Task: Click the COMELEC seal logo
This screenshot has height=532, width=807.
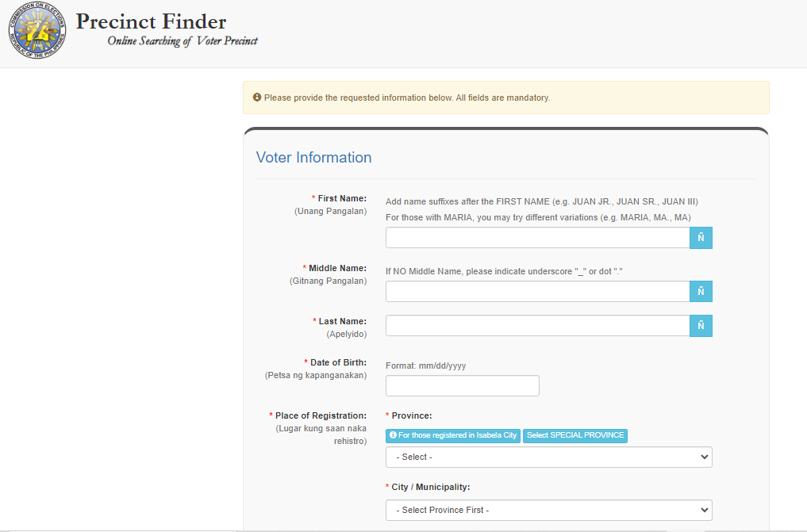Action: pyautogui.click(x=37, y=30)
